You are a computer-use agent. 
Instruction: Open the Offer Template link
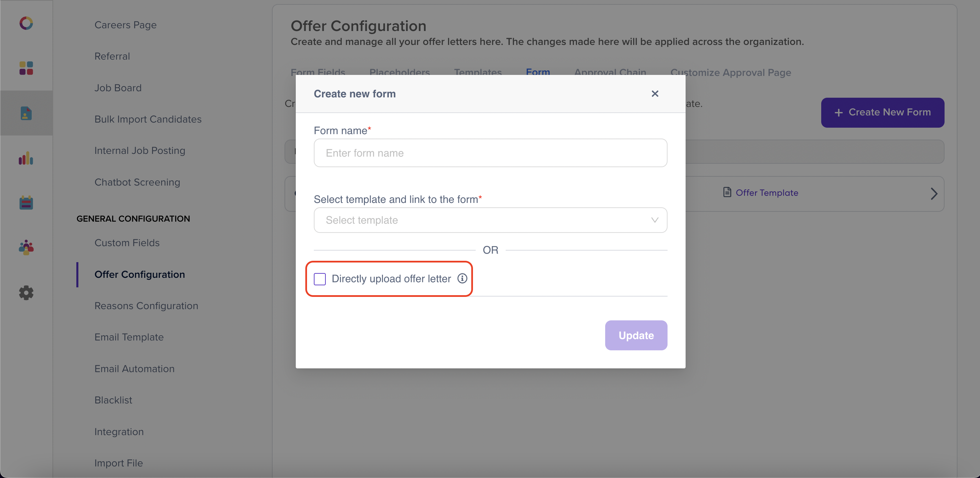click(x=767, y=193)
